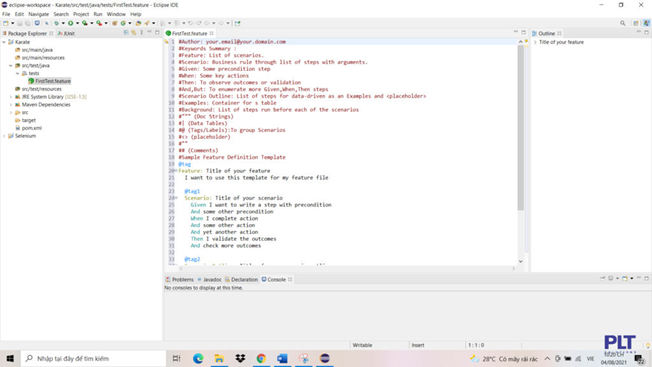Maximize the Package Explorer view

[157, 32]
